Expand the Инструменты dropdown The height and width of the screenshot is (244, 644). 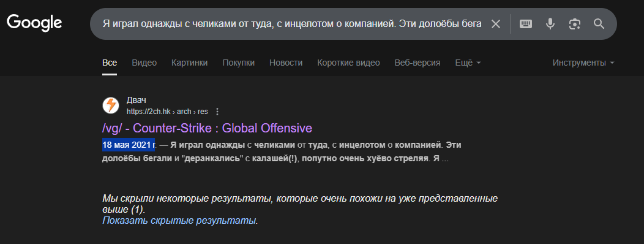pyautogui.click(x=583, y=63)
